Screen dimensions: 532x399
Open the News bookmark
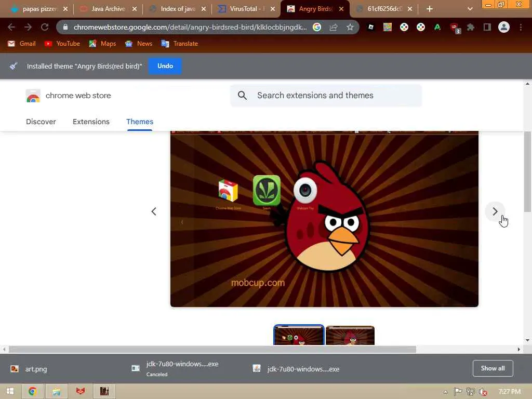coord(138,44)
